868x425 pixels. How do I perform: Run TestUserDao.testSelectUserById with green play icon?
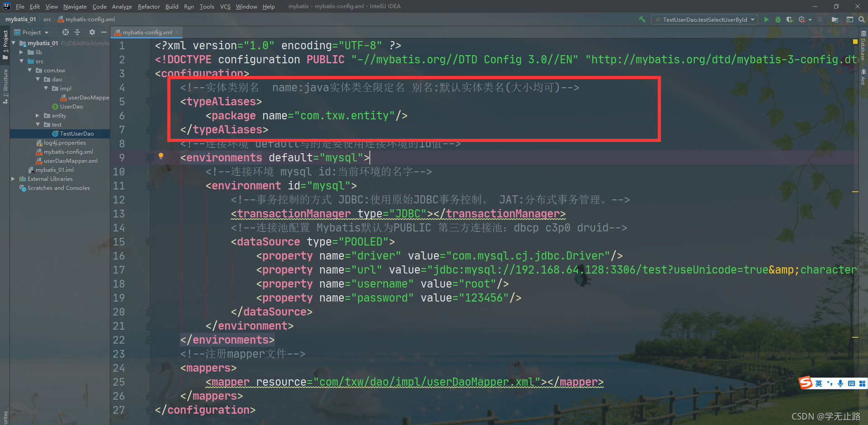766,19
